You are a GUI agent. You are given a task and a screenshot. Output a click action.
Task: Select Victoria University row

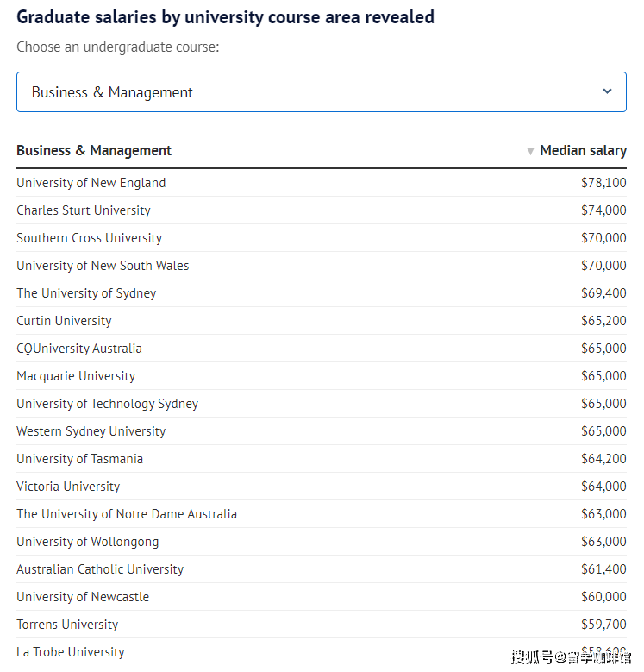pos(322,487)
